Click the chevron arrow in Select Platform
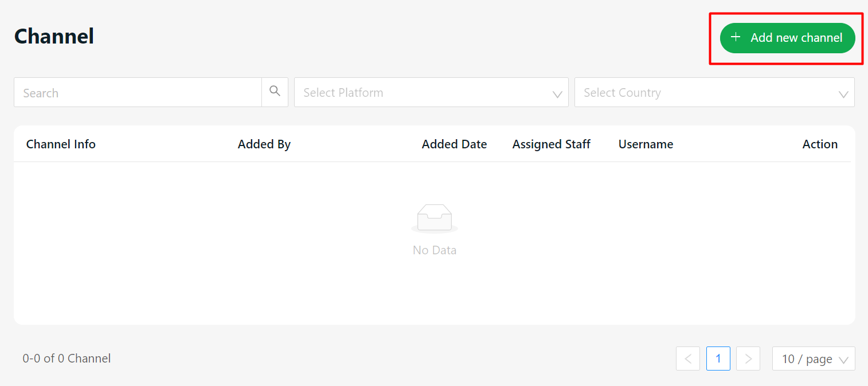Viewport: 868px width, 386px height. 557,94
